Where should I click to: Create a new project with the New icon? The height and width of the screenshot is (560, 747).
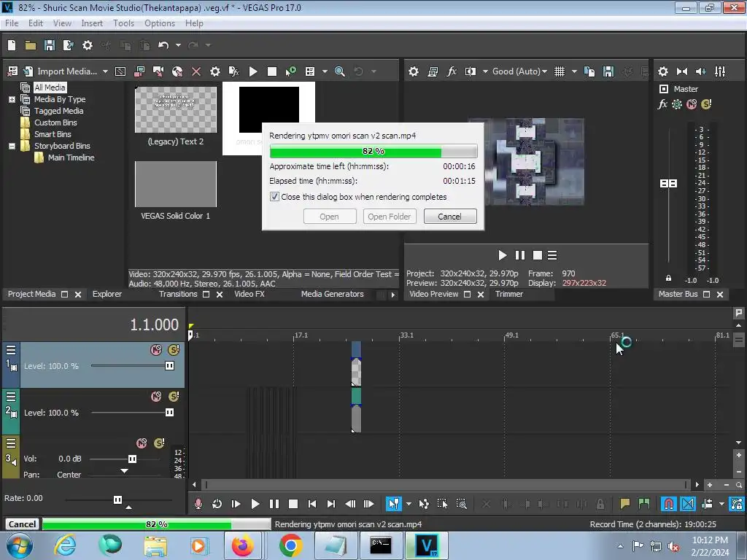pyautogui.click(x=12, y=45)
